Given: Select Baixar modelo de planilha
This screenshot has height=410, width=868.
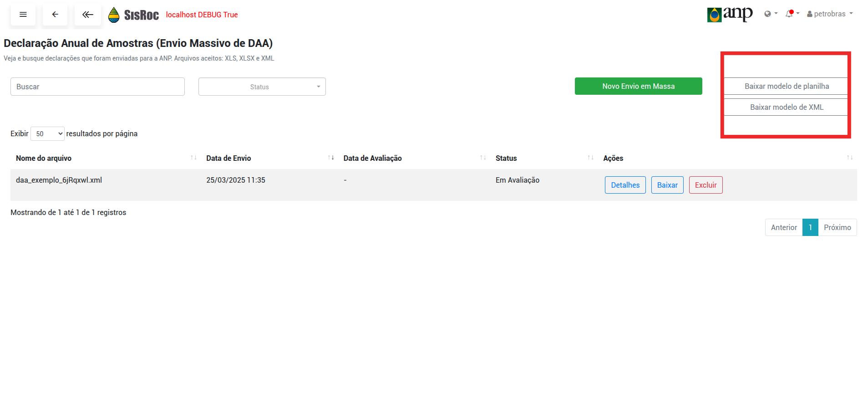Looking at the screenshot, I should coord(786,86).
